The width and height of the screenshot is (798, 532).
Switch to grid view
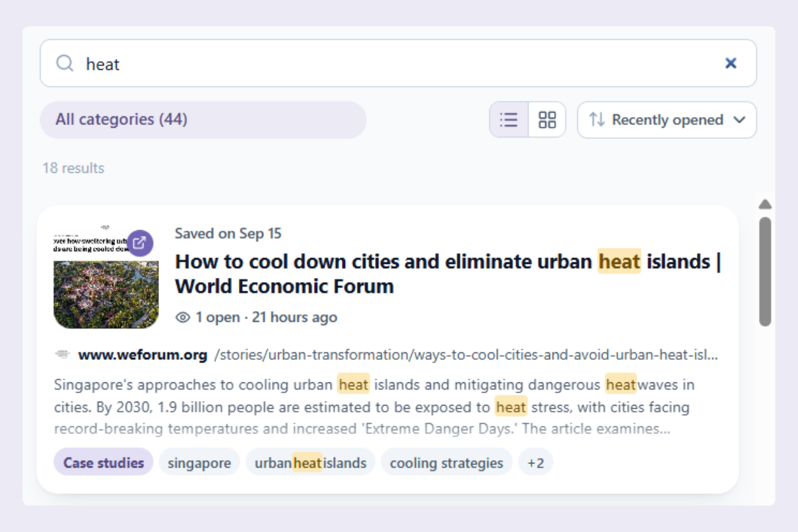coord(547,120)
